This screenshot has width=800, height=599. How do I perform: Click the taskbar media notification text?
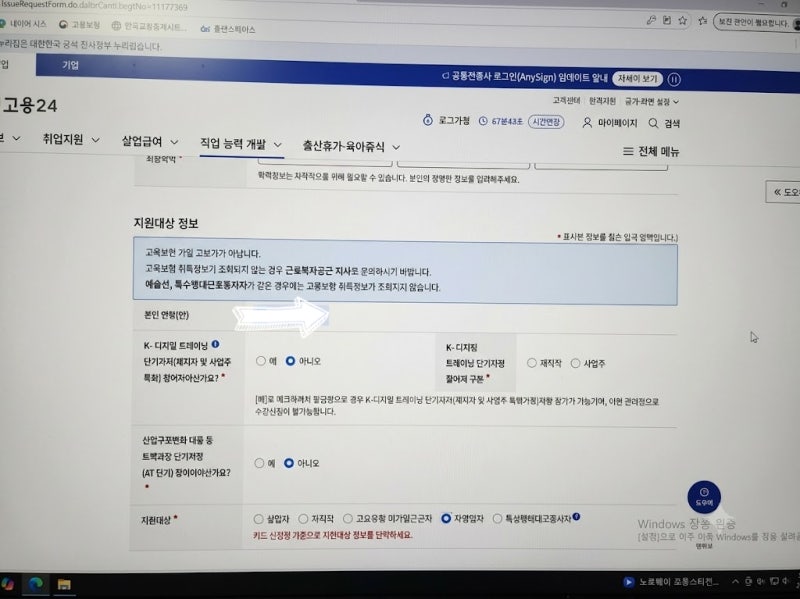click(679, 582)
